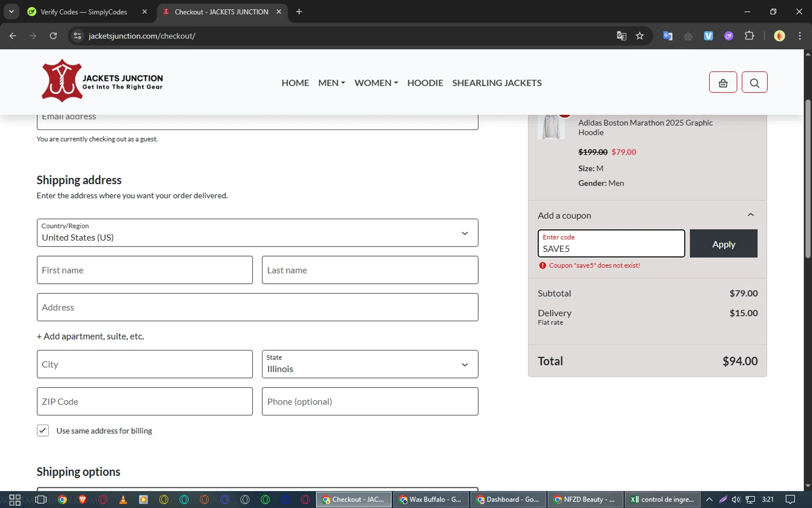Switch to the Verify Codes SimplyCodes tab

point(84,11)
